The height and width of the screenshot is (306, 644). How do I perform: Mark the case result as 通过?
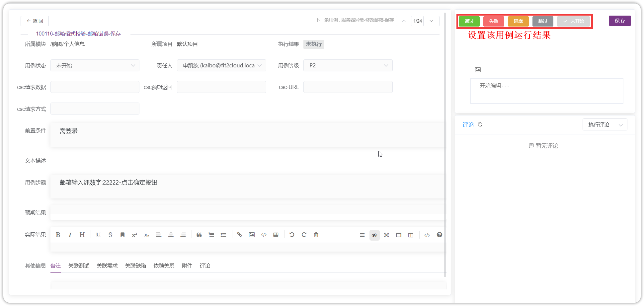tap(469, 21)
